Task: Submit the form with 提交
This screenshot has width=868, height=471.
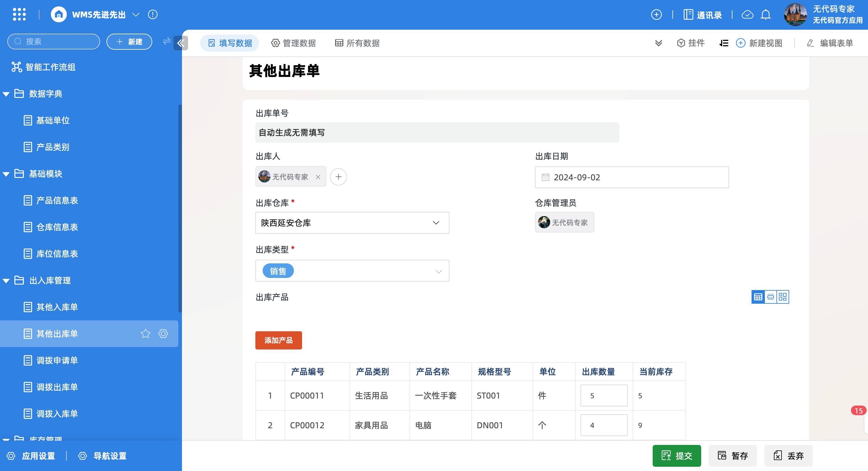Action: (677, 456)
